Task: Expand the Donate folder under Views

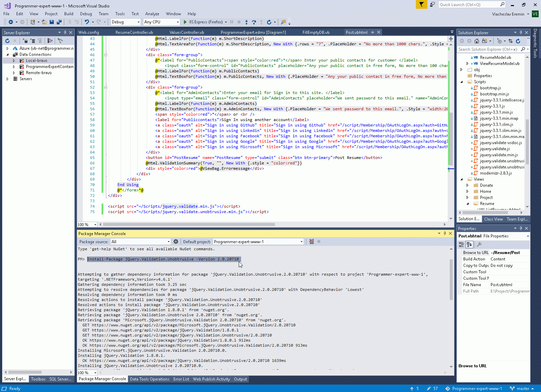Action: pos(468,185)
